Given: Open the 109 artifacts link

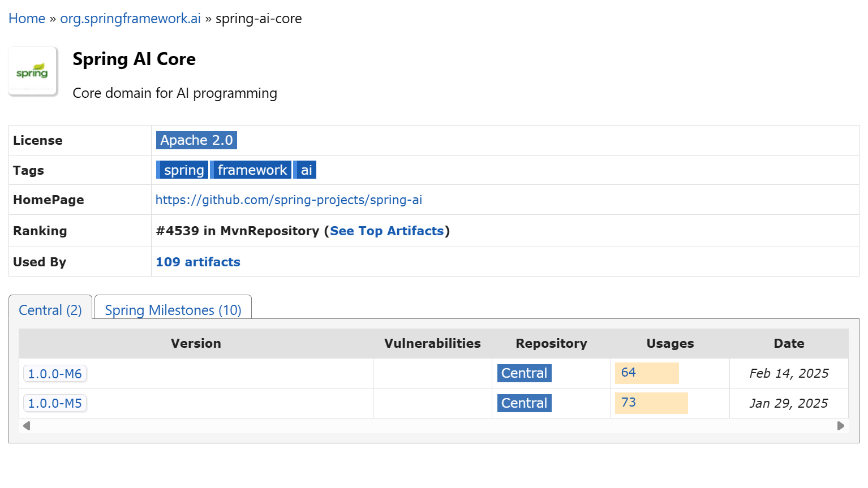Looking at the screenshot, I should [198, 262].
